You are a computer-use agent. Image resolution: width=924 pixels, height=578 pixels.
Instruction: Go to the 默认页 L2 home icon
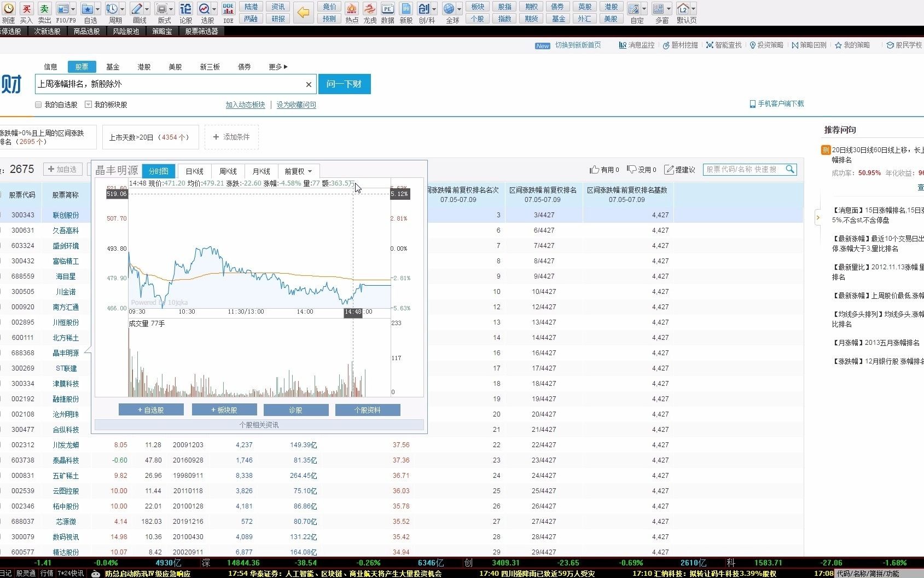[683, 9]
